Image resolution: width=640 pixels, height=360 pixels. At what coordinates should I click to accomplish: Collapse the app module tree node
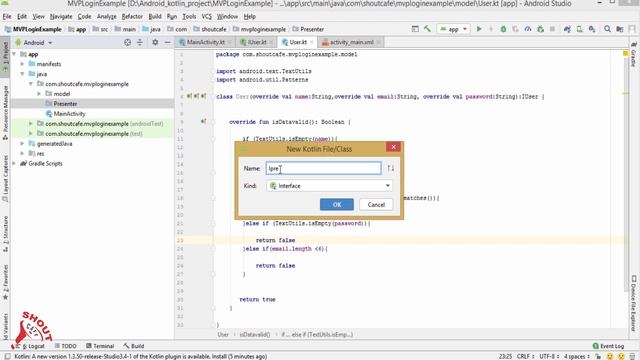(x=14, y=54)
